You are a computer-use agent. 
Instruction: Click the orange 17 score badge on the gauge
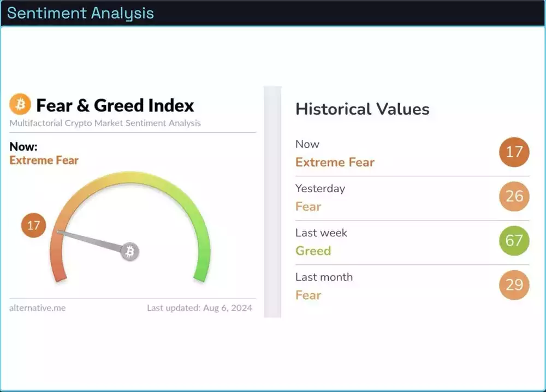33,225
